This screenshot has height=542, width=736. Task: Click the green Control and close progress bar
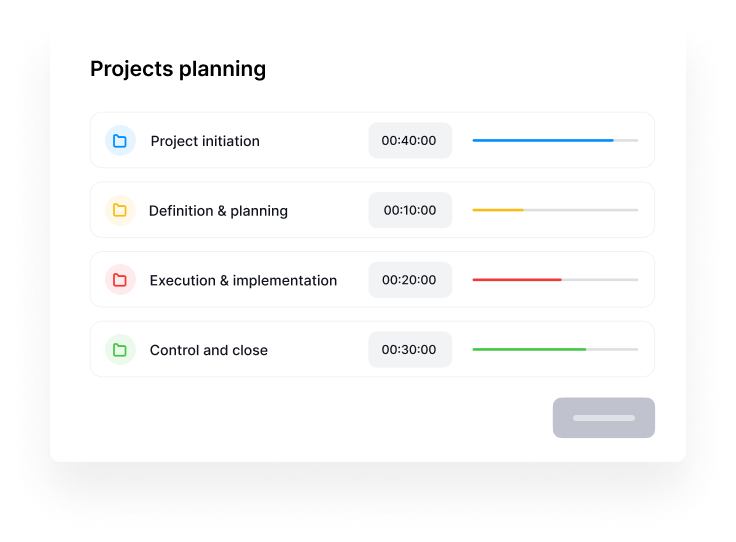coord(529,350)
